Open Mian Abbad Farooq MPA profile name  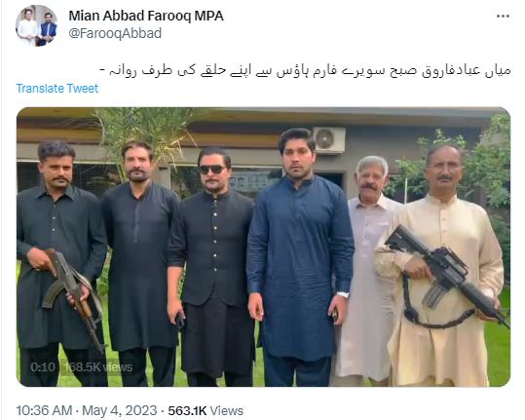click(146, 16)
